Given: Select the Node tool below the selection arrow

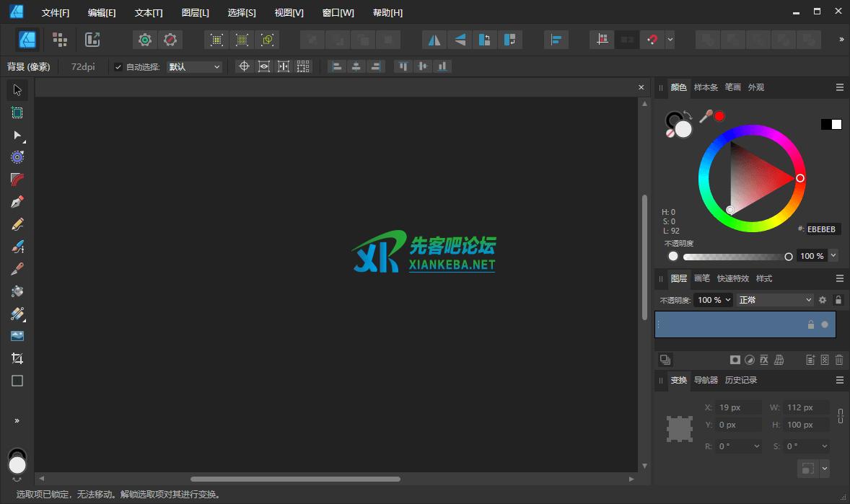Looking at the screenshot, I should click(17, 136).
